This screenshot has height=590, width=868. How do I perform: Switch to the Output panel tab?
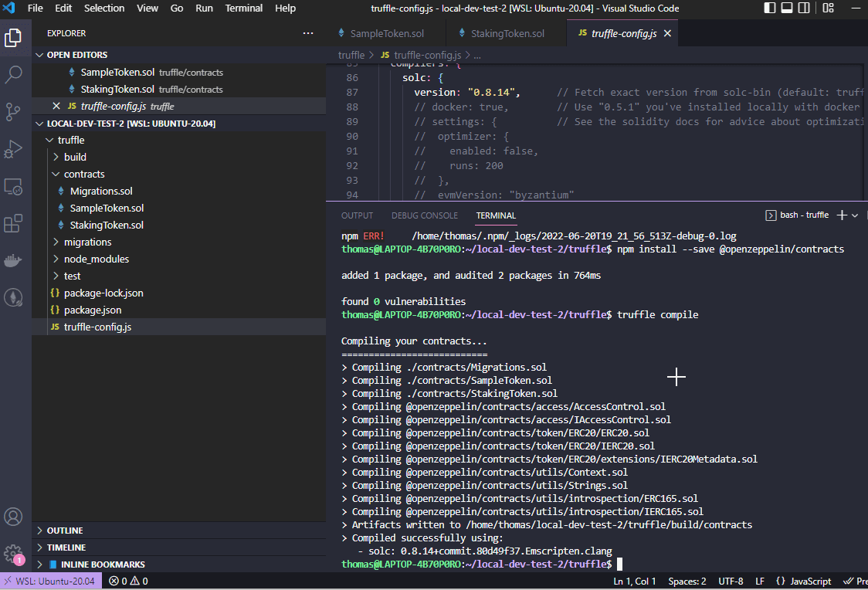coord(357,215)
